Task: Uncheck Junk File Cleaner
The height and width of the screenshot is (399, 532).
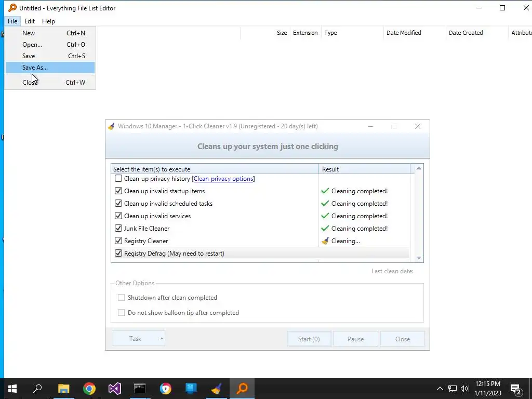Action: (x=118, y=229)
